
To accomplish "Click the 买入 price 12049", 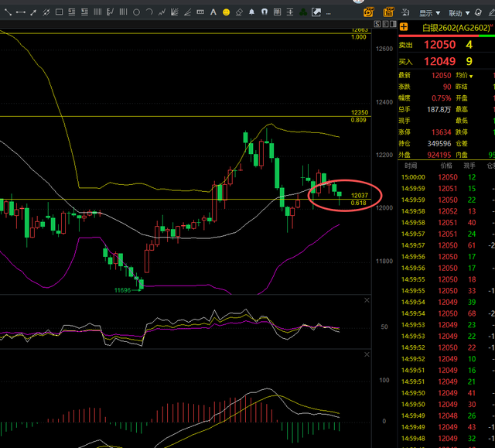I will point(439,61).
